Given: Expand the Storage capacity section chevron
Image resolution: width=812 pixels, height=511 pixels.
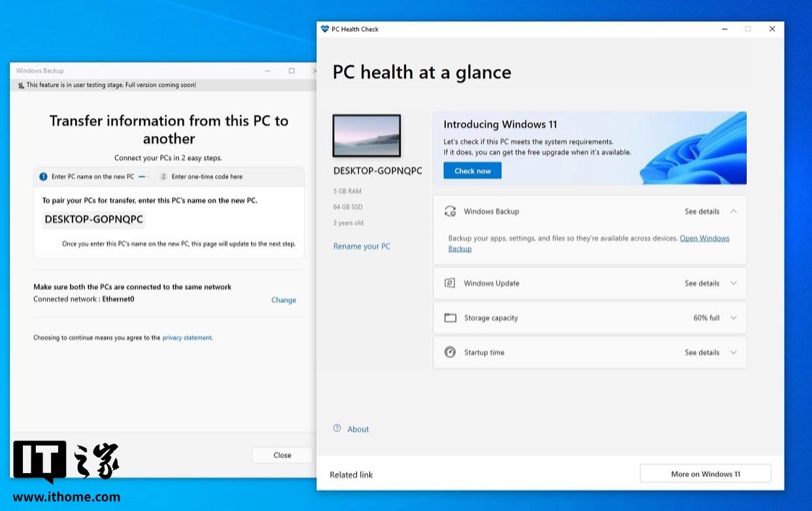Looking at the screenshot, I should [734, 318].
